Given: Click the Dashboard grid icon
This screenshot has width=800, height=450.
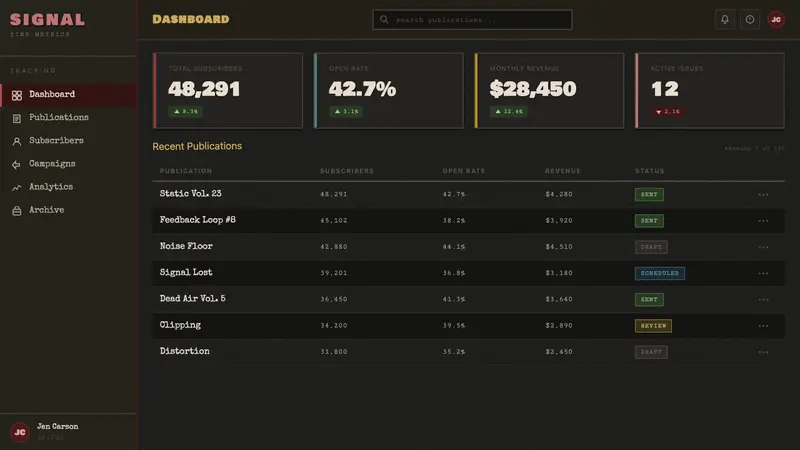Looking at the screenshot, I should [17, 95].
